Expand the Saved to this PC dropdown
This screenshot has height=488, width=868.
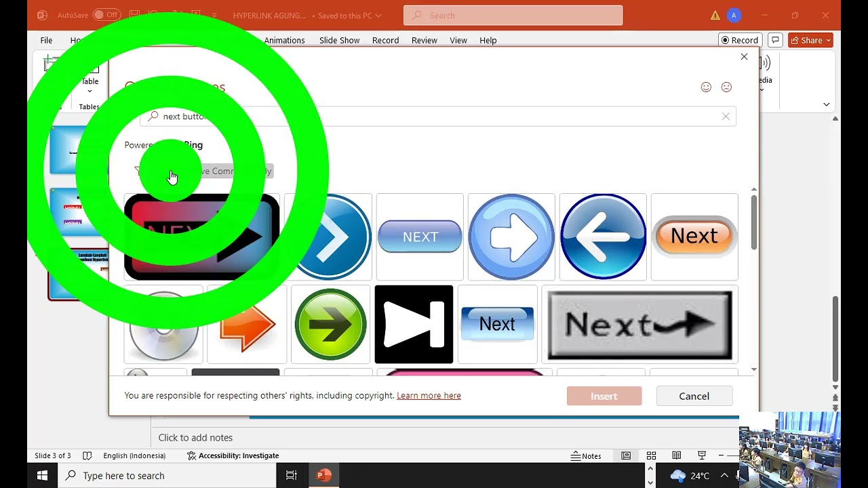point(349,15)
